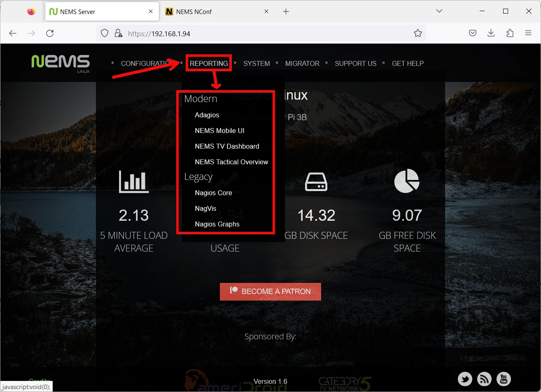Open the NEMS Linux logo home link
The image size is (541, 392).
61,63
